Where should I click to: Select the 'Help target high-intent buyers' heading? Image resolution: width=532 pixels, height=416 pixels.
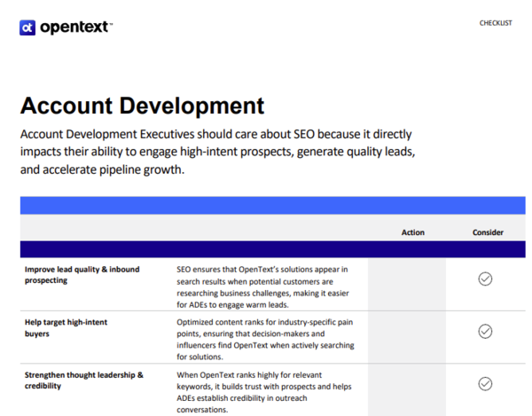click(x=66, y=327)
